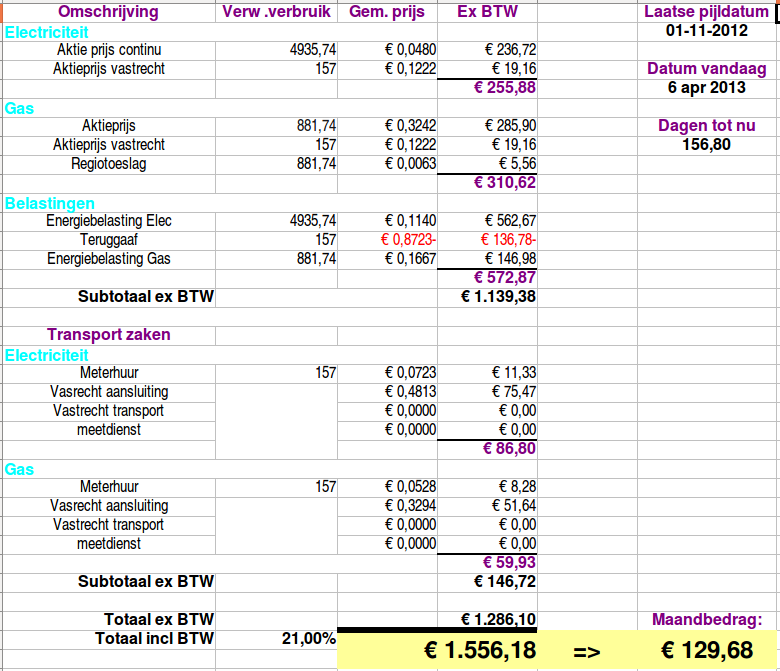Image resolution: width=780 pixels, height=671 pixels.
Task: Click the '€ 0,1140' price cell
Action: pyautogui.click(x=387, y=221)
